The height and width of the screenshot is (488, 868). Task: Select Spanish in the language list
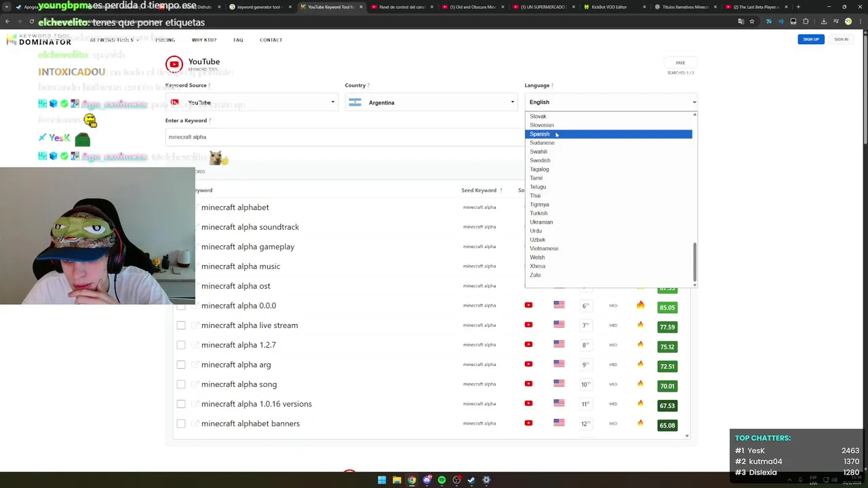[608, 134]
